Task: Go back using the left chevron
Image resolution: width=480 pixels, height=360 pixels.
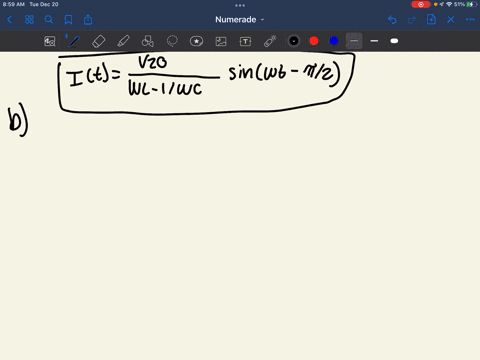Action: tap(10, 20)
